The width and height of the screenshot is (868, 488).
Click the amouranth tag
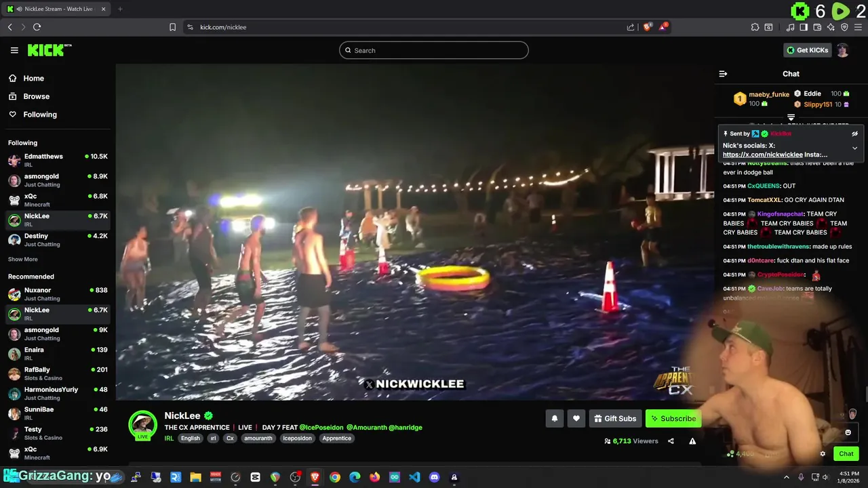[x=258, y=439]
